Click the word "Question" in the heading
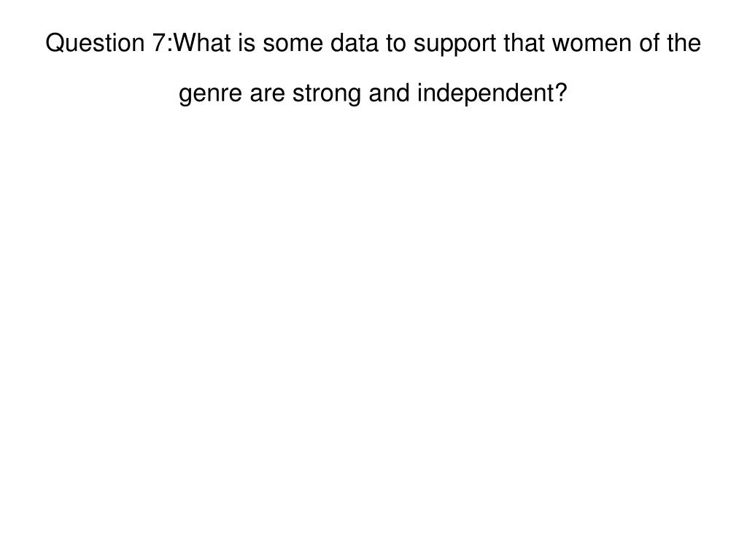The height and width of the screenshot is (560, 747). point(96,43)
